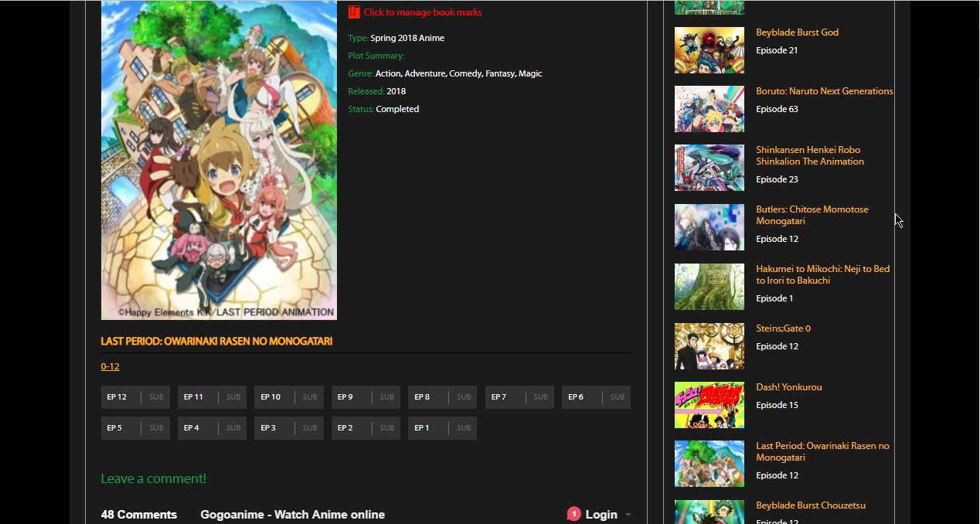Open episode EP 12
Viewport: 980px width, 524px height.
(134, 397)
